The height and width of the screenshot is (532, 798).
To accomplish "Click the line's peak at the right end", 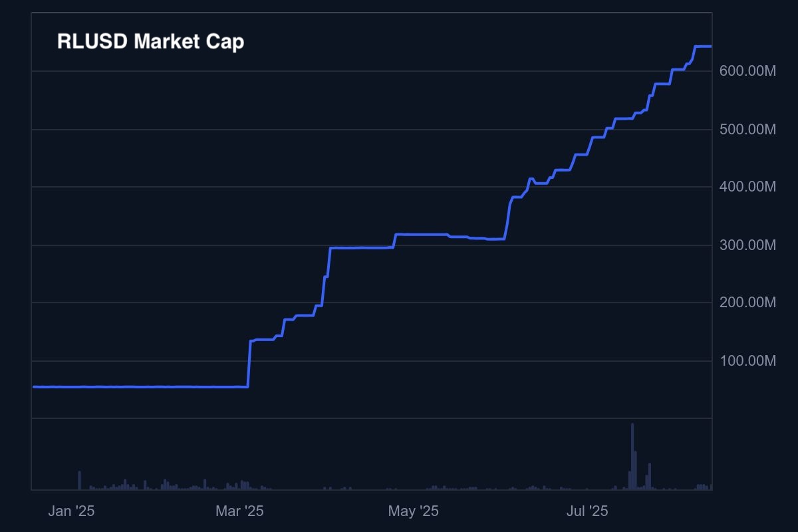I will point(703,47).
